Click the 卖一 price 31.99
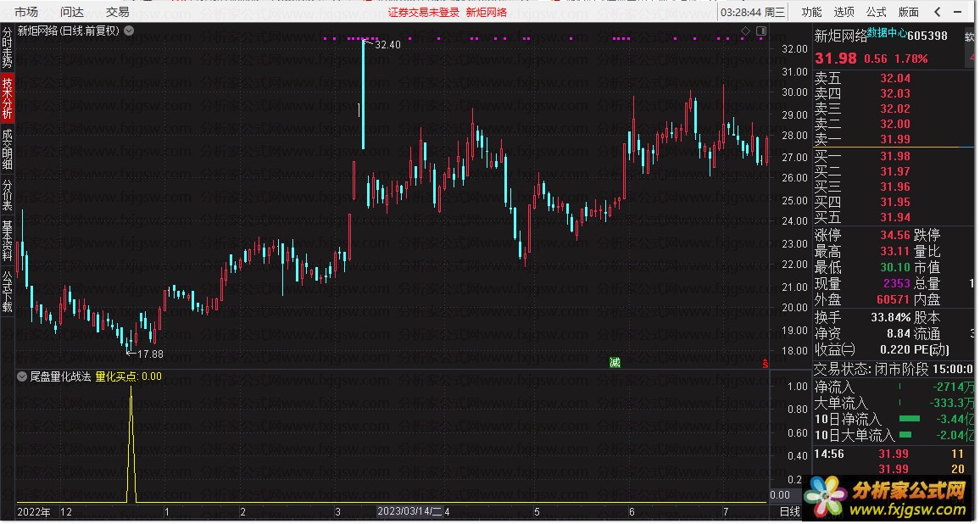Screen dimensions: 980x524 895,139
